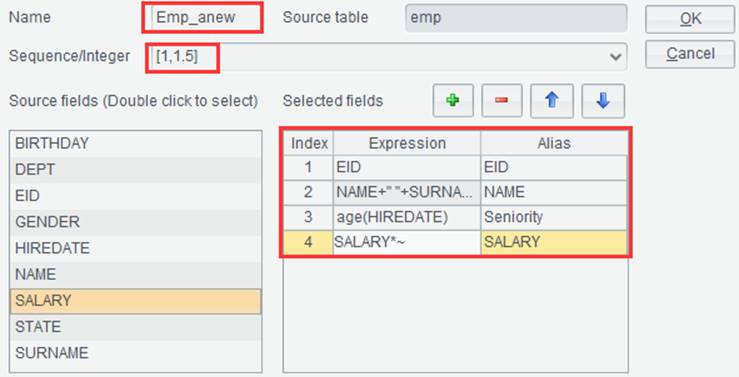Screen dimensions: 739x377
Task: Click the Cancel button
Action: 690,54
